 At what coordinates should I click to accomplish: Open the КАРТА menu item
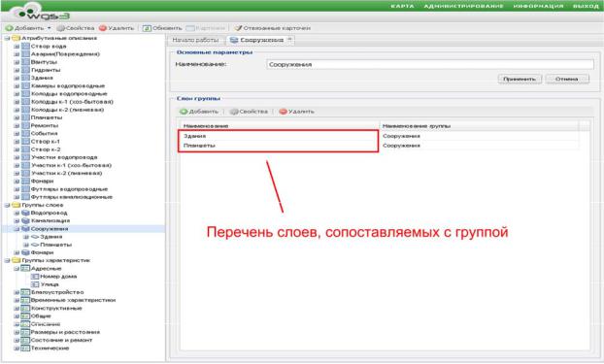click(403, 6)
